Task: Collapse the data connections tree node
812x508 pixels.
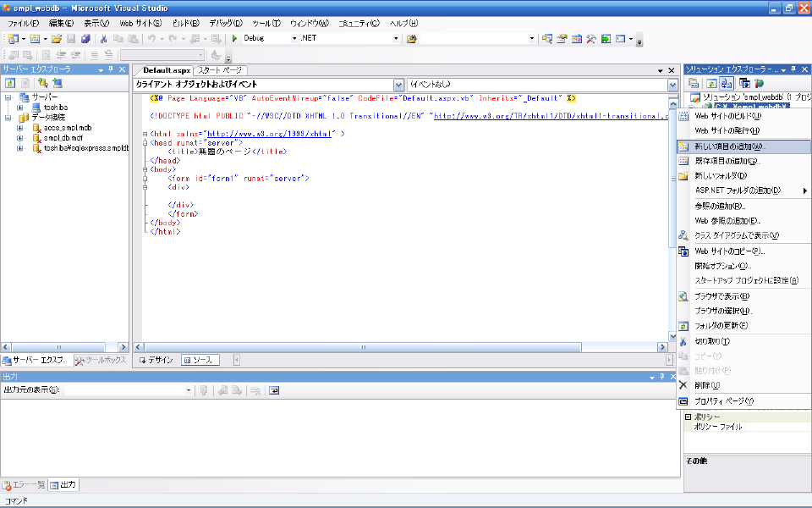Action: 8,118
